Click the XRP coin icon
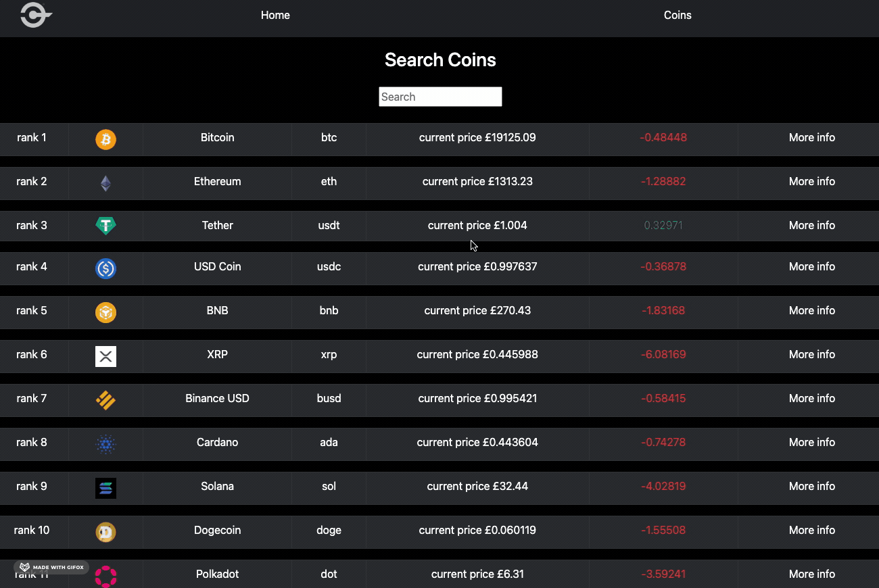 click(x=105, y=356)
